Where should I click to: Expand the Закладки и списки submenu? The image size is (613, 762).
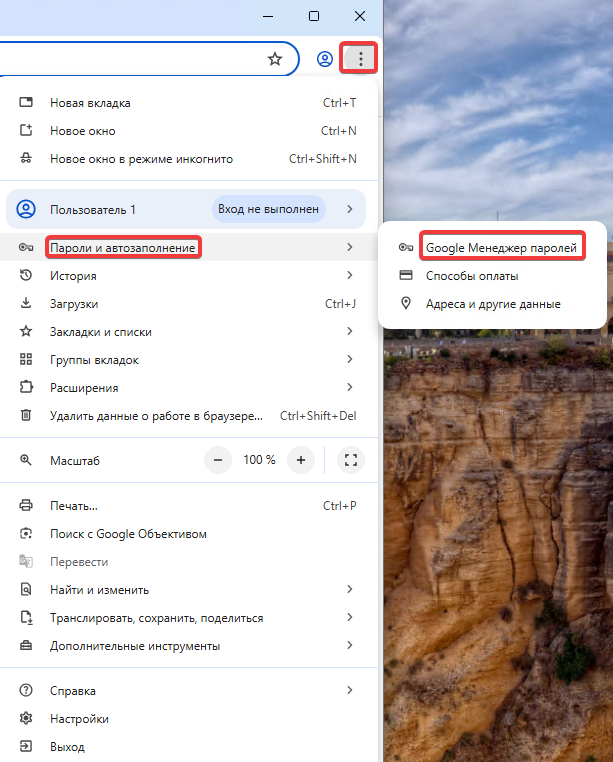349,331
